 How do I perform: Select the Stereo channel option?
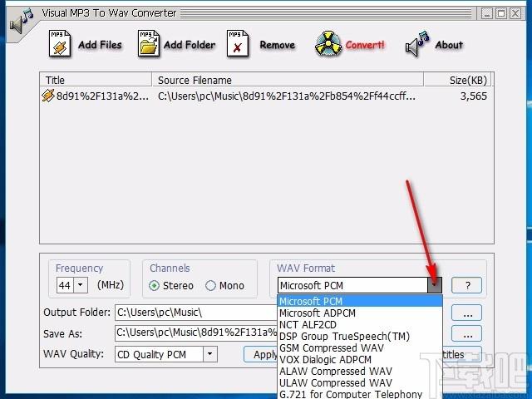coord(171,286)
